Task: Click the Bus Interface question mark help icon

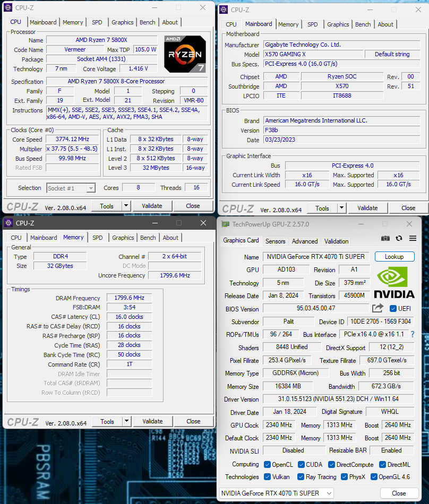Action: pyautogui.click(x=413, y=334)
